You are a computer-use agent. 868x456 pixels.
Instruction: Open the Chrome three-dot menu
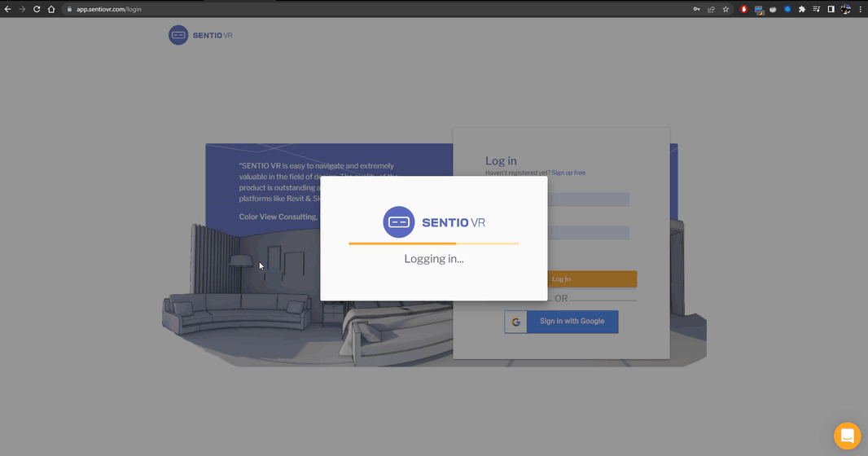coord(860,9)
